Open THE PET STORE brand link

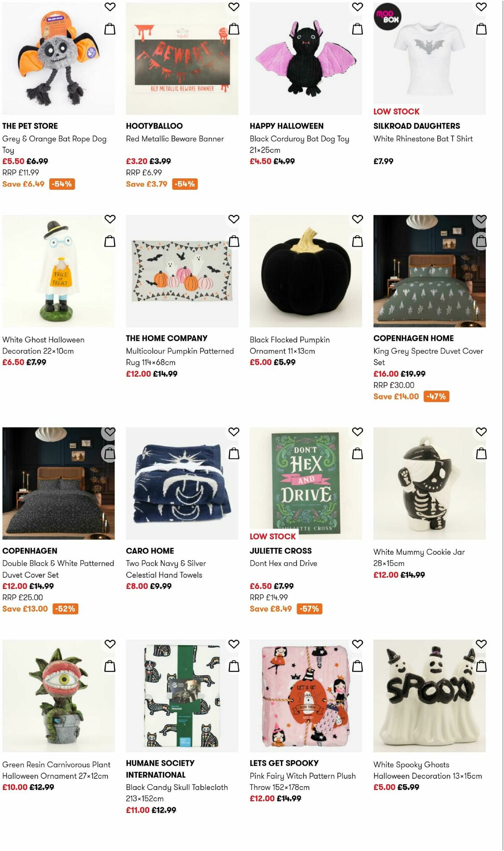point(30,126)
